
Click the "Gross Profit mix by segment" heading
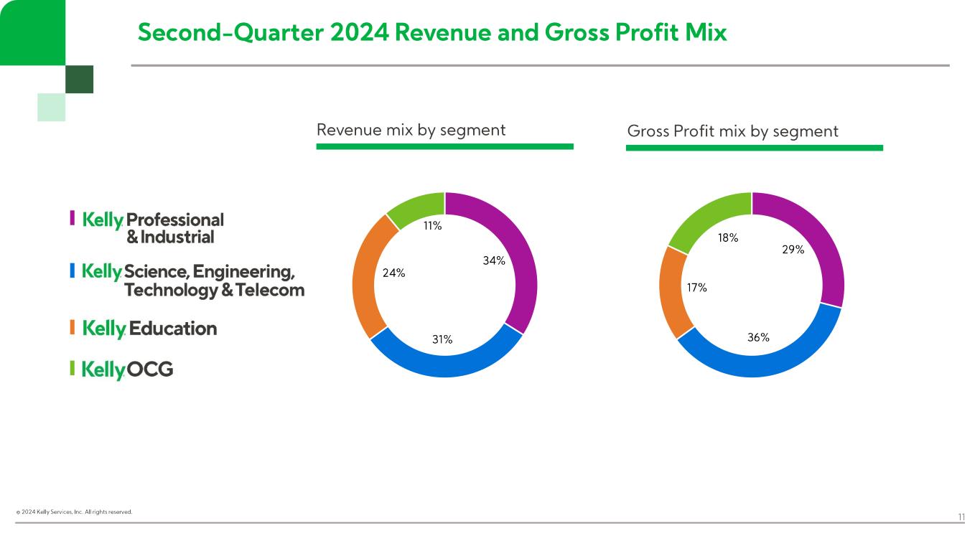point(732,131)
